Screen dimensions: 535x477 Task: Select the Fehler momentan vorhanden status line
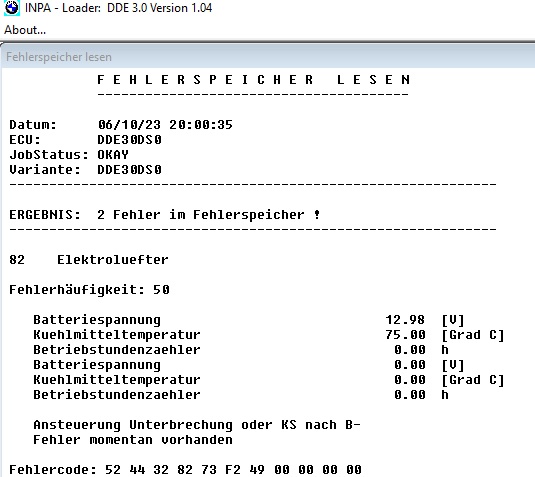[x=133, y=440]
